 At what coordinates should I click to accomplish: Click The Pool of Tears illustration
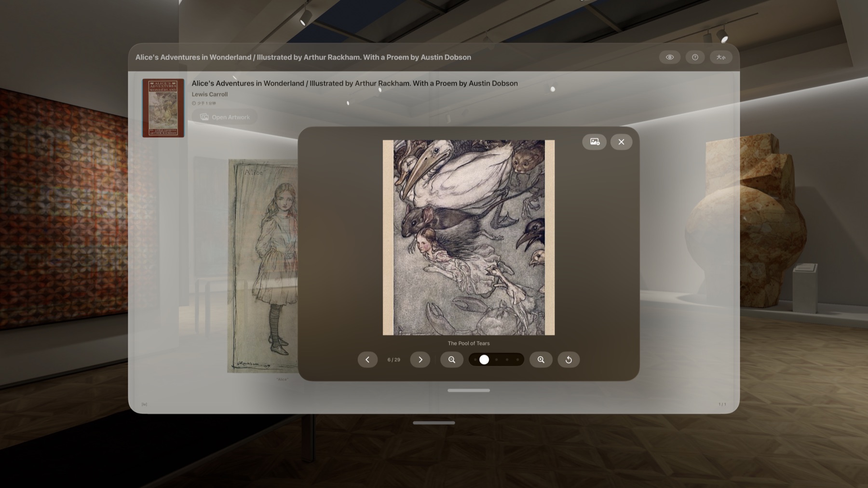pos(469,238)
